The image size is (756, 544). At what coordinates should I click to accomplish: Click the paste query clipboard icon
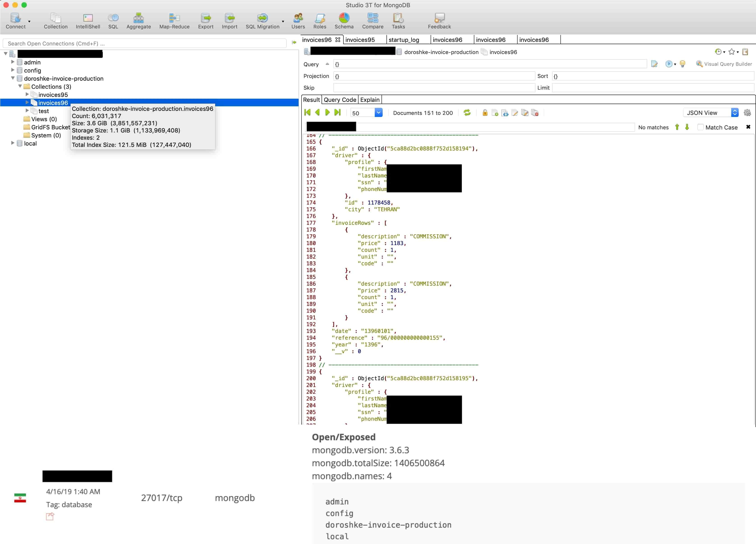(745, 52)
